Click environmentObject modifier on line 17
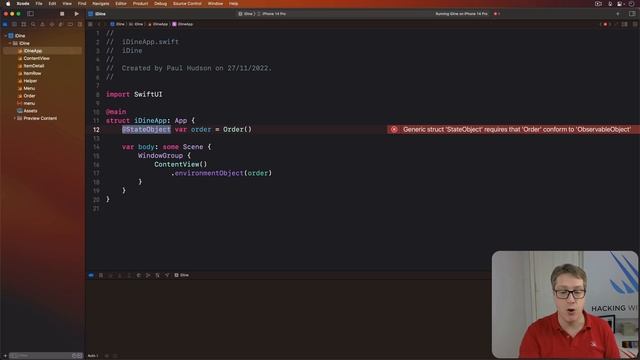This screenshot has height=360, width=640. coord(209,173)
